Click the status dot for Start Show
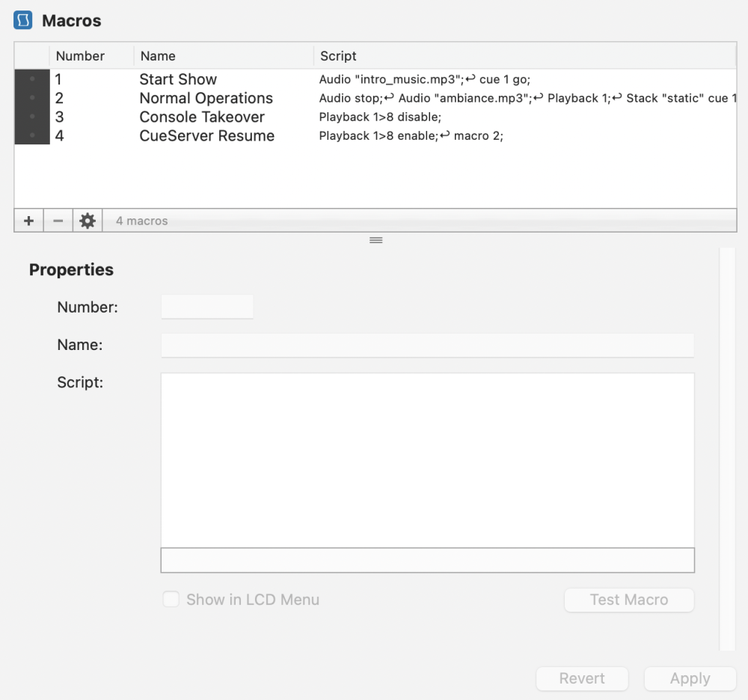The height and width of the screenshot is (700, 748). pos(32,79)
